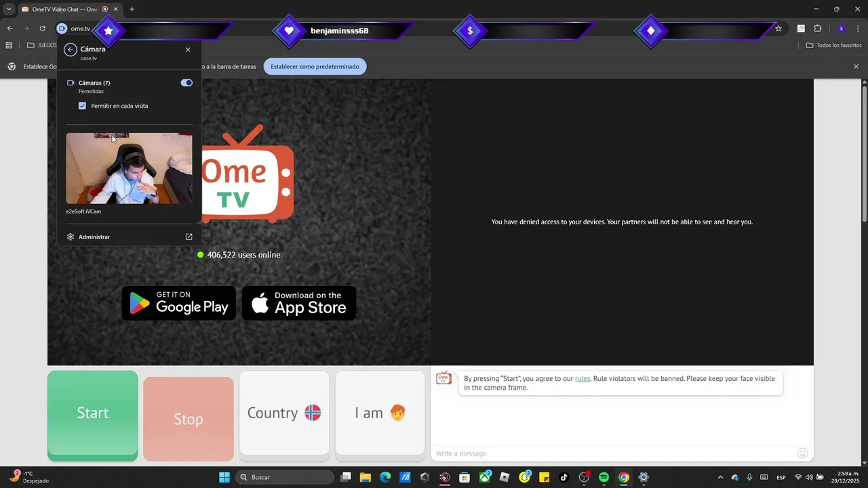Click the taskbar Buscar search box
The width and height of the screenshot is (868, 488).
tap(285, 477)
